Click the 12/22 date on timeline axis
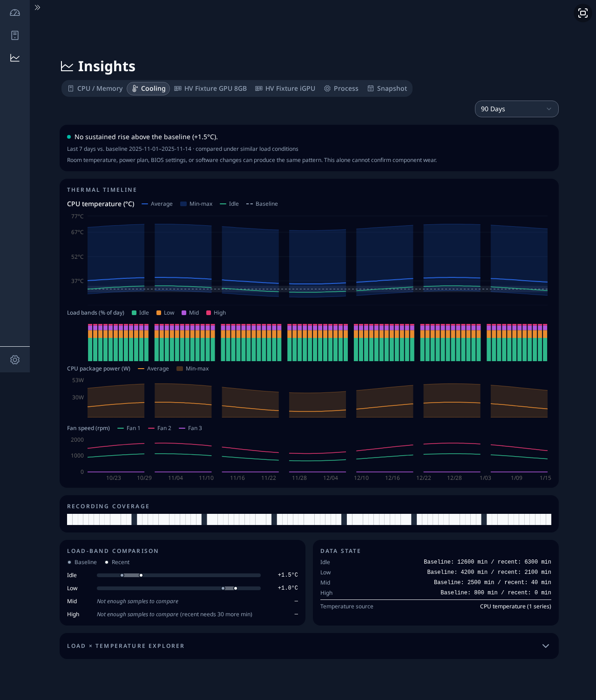Image resolution: width=596 pixels, height=700 pixels. tap(424, 478)
